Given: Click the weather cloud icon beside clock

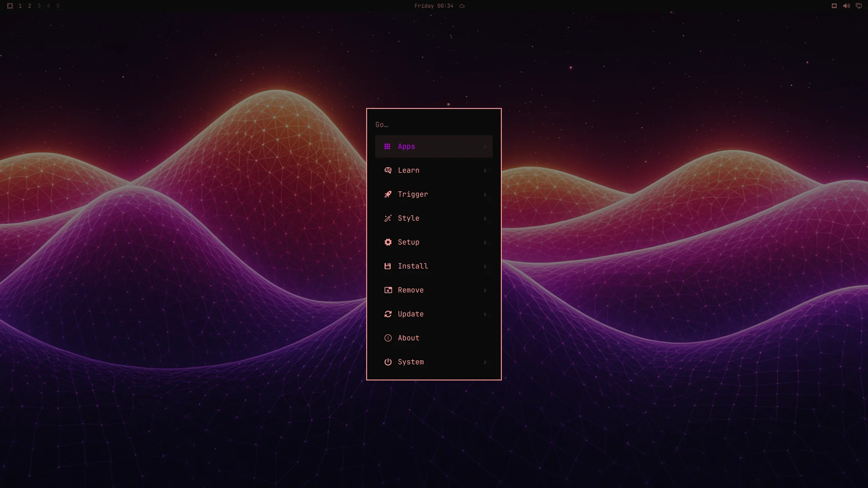Looking at the screenshot, I should (462, 6).
